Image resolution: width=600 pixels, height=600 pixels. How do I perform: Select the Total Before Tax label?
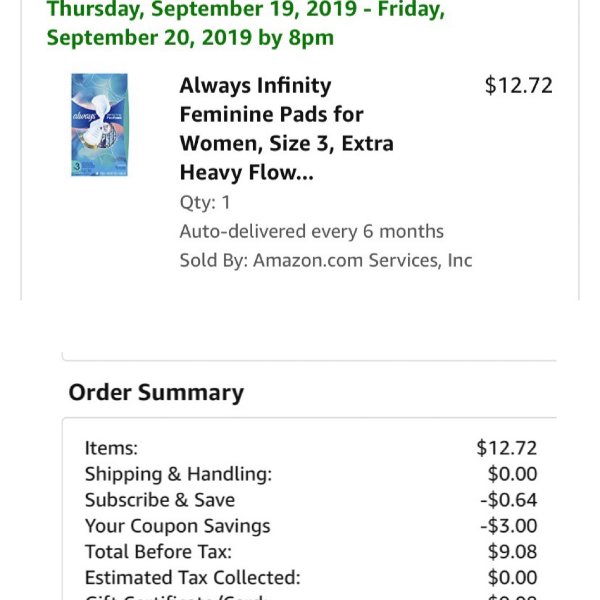point(158,552)
